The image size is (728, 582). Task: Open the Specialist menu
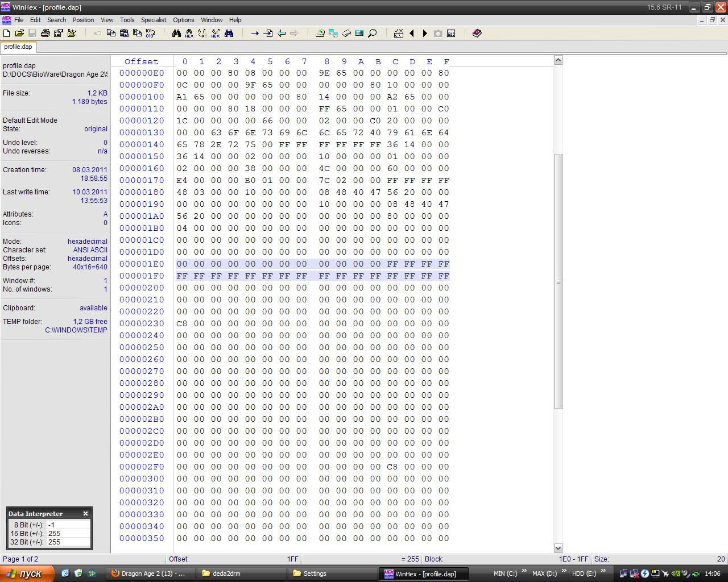tap(154, 20)
